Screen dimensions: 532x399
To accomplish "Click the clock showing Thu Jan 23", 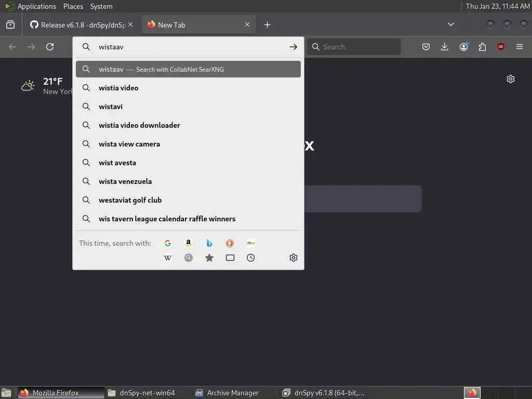I will click(x=497, y=6).
